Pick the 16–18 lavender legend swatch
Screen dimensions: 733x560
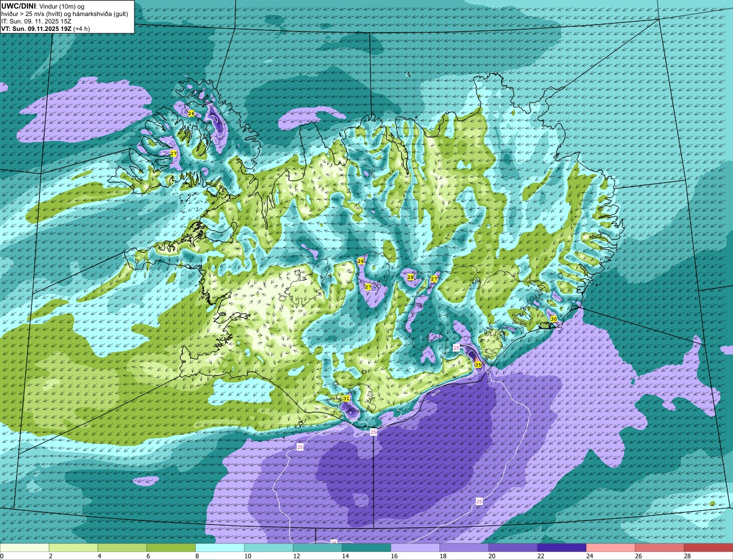[x=415, y=547]
